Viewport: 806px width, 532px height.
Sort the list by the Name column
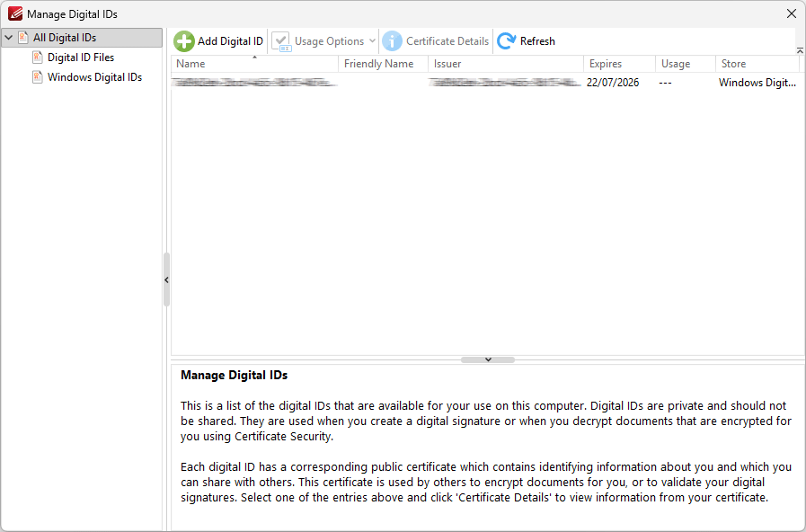(x=254, y=64)
